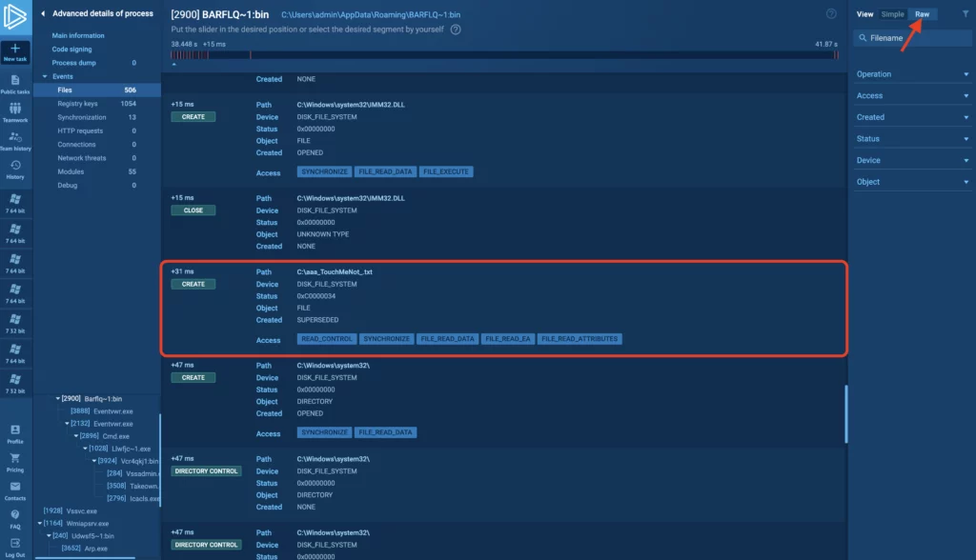Click the filter funnel icon beside Raw
This screenshot has height=560, width=976.
click(965, 14)
